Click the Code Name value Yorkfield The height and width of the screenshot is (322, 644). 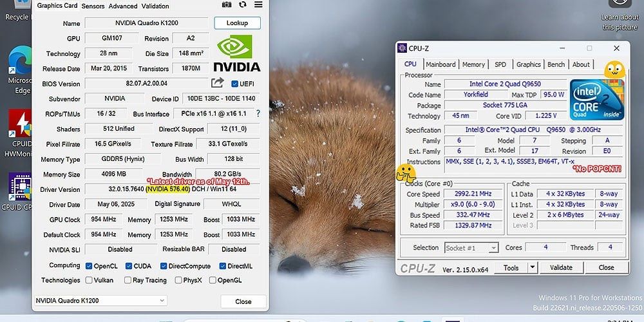(x=475, y=95)
